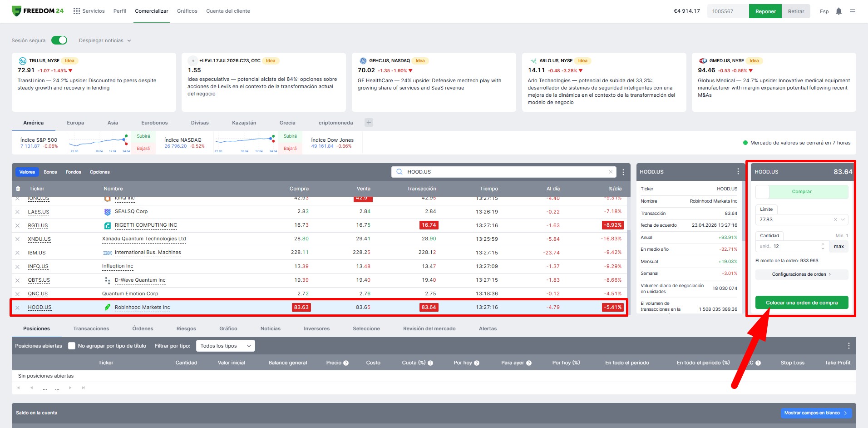
Task: Clear the HOOD.US search field
Action: (x=611, y=172)
